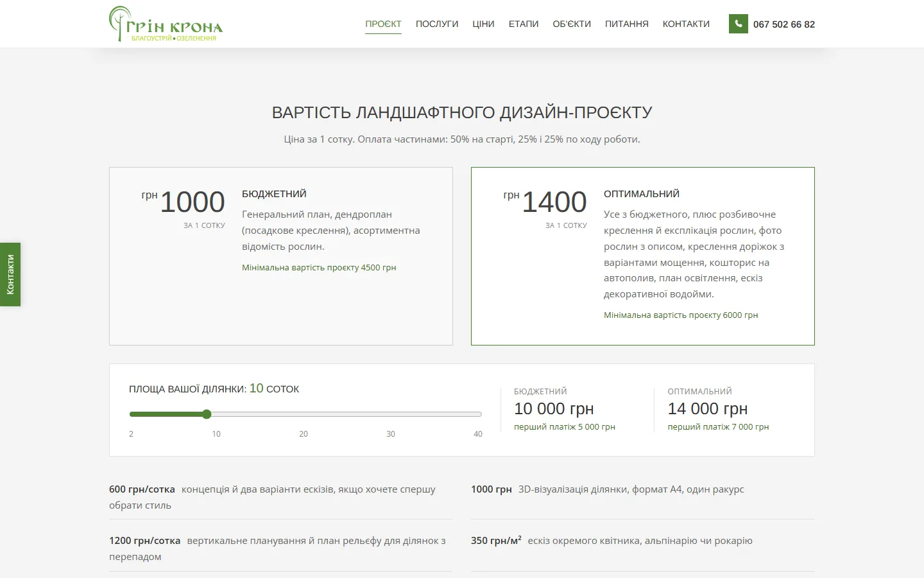
Task: Click 'перший платіж 7 000 грн' text
Action: pyautogui.click(x=718, y=427)
